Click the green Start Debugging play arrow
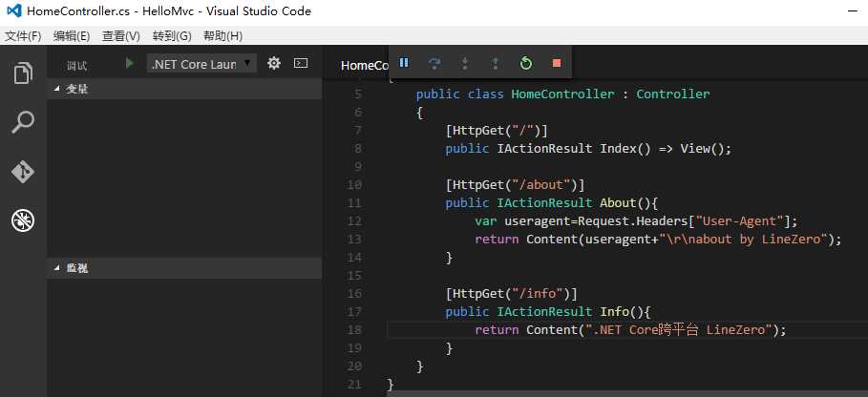 130,64
